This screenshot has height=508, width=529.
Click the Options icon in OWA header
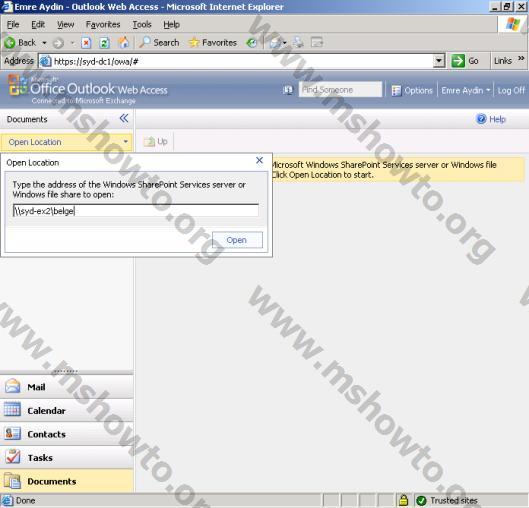coord(396,90)
